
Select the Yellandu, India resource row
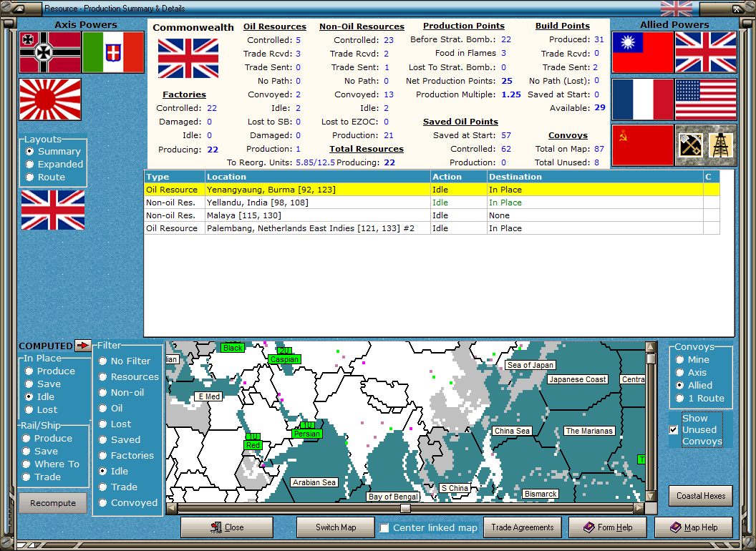click(432, 203)
